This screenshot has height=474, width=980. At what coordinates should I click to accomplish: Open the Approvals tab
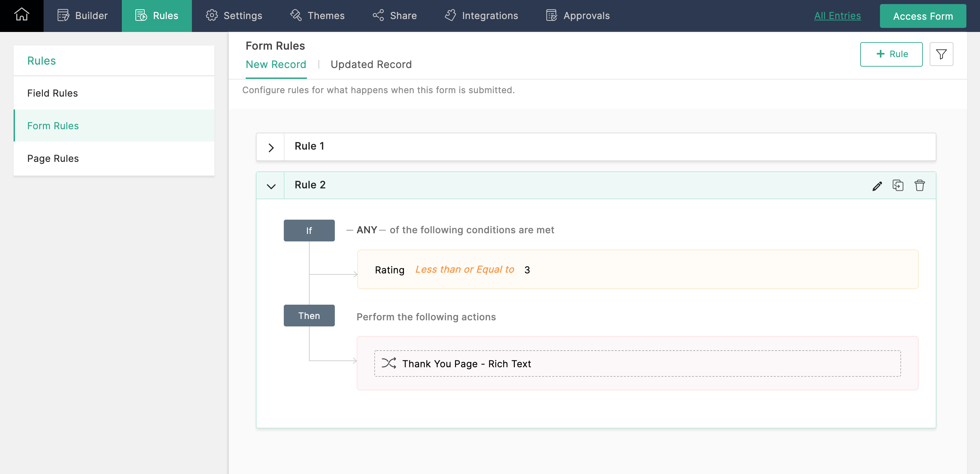pyautogui.click(x=577, y=16)
